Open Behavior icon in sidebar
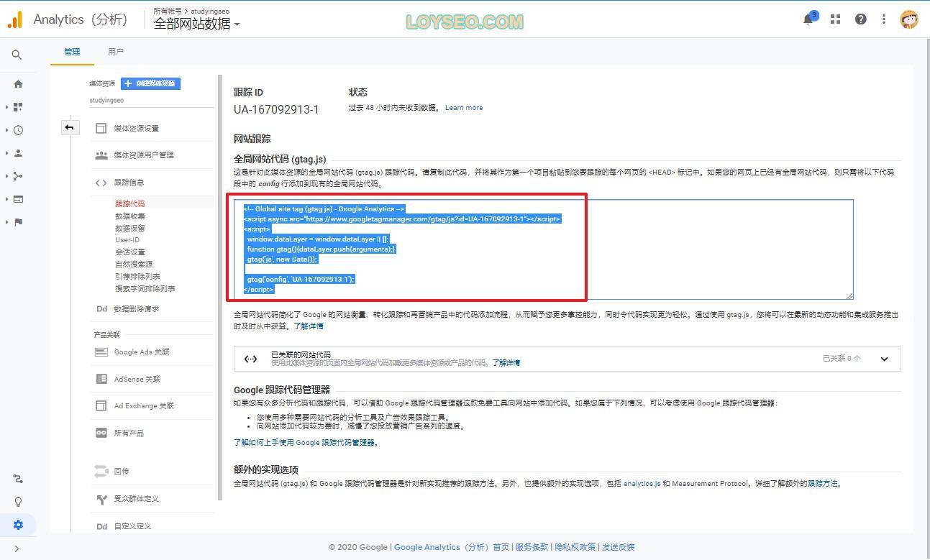This screenshot has width=930, height=560. pos(18,199)
